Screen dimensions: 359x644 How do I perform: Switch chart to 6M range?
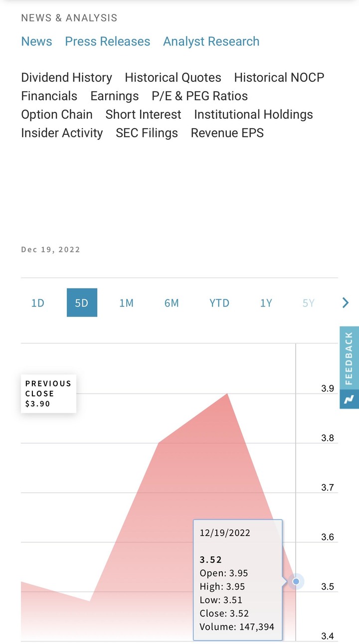pos(172,303)
